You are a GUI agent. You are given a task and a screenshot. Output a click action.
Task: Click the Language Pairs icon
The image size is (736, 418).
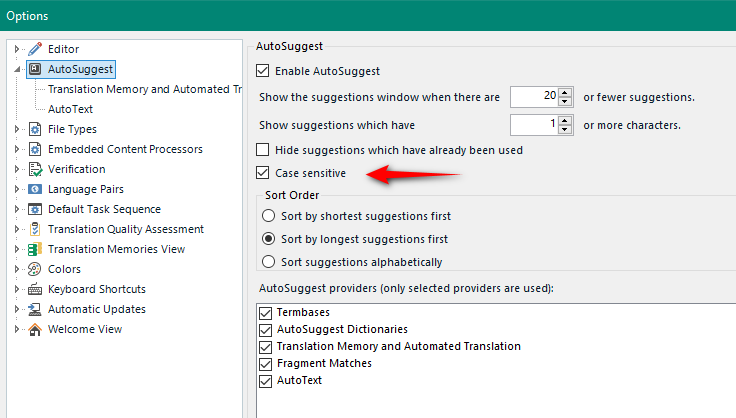[35, 189]
